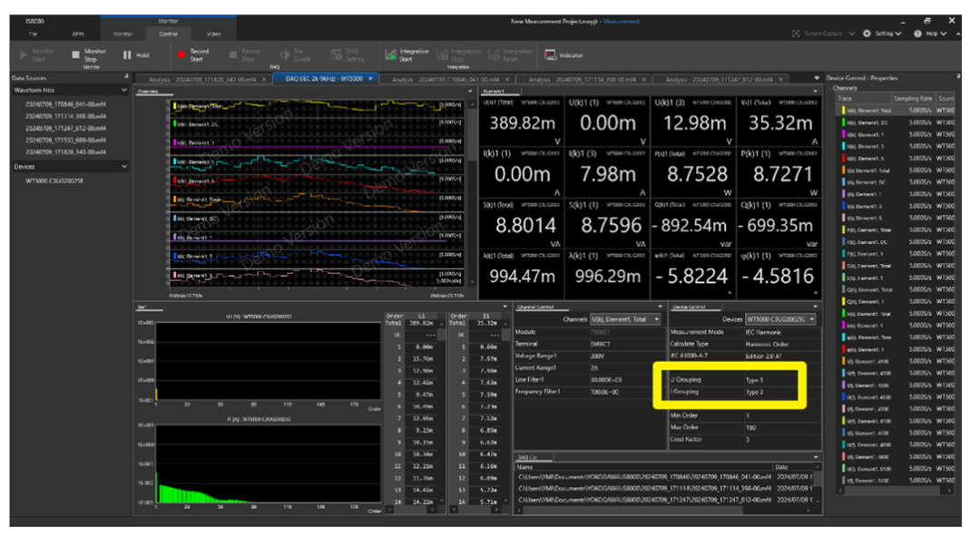
Task: Start recording with Record Start
Action: point(192,55)
